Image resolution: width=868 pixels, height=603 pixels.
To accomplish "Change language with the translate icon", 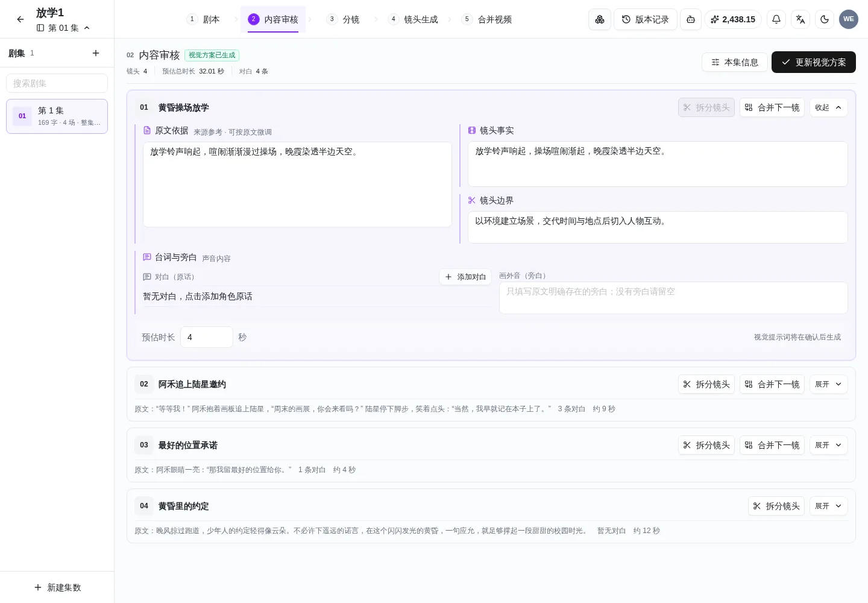I will pyautogui.click(x=800, y=19).
